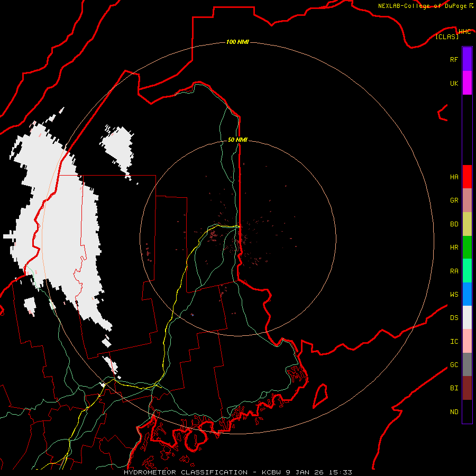Click the 'BD' legend label

(454, 224)
